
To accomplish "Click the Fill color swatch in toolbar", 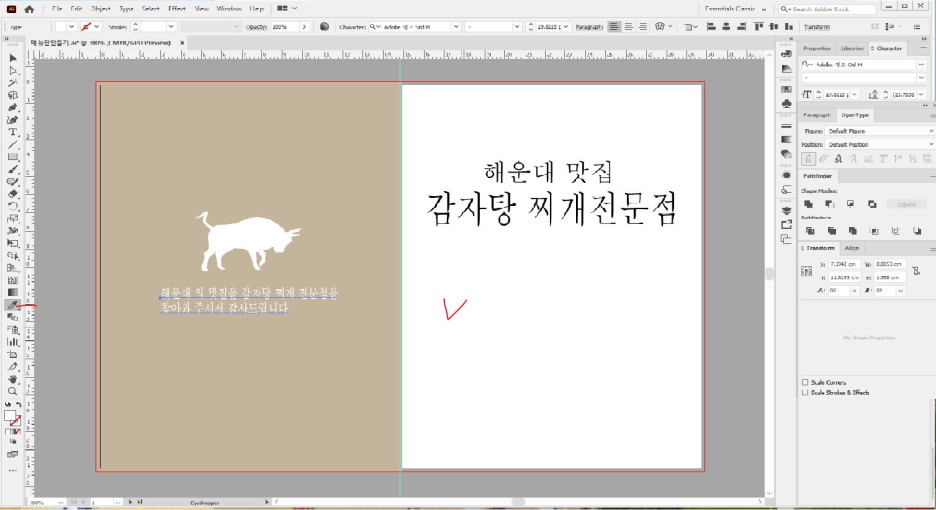I will tap(10, 416).
